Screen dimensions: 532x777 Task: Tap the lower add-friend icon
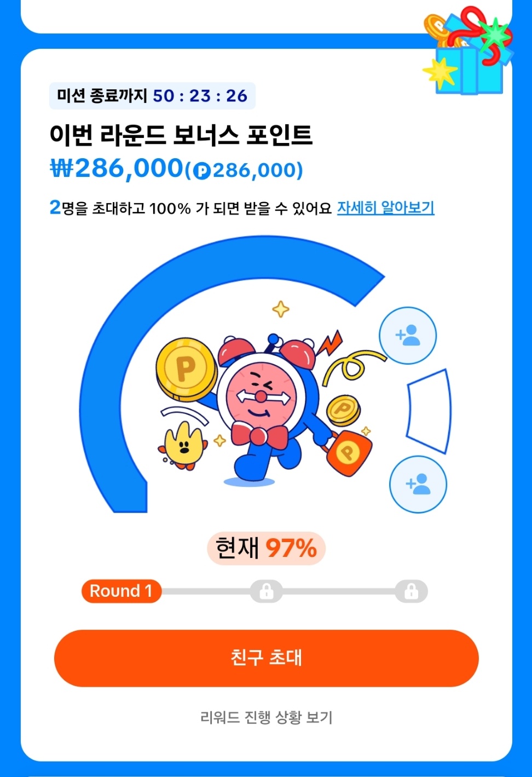point(418,484)
